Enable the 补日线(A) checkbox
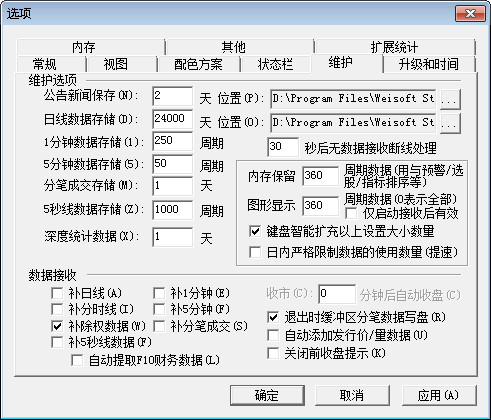Viewport: 491px width, 420px height. pos(57,293)
